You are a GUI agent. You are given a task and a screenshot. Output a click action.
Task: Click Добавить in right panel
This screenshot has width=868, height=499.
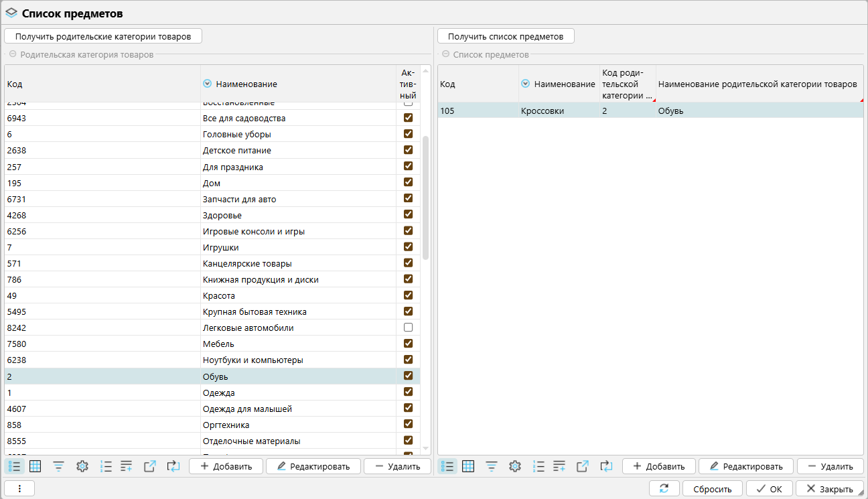click(658, 466)
